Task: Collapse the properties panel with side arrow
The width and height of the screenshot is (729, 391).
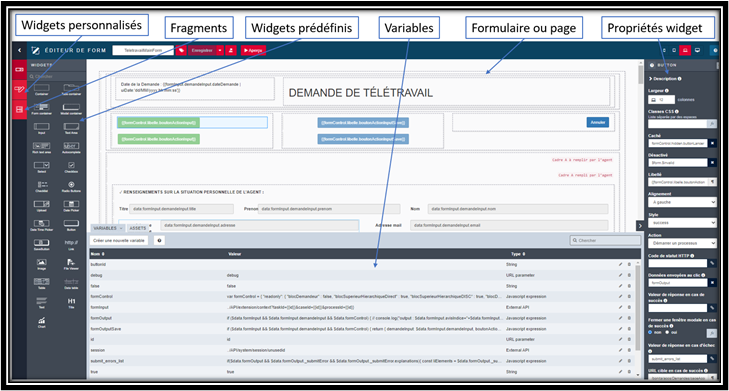Action: tap(640, 225)
